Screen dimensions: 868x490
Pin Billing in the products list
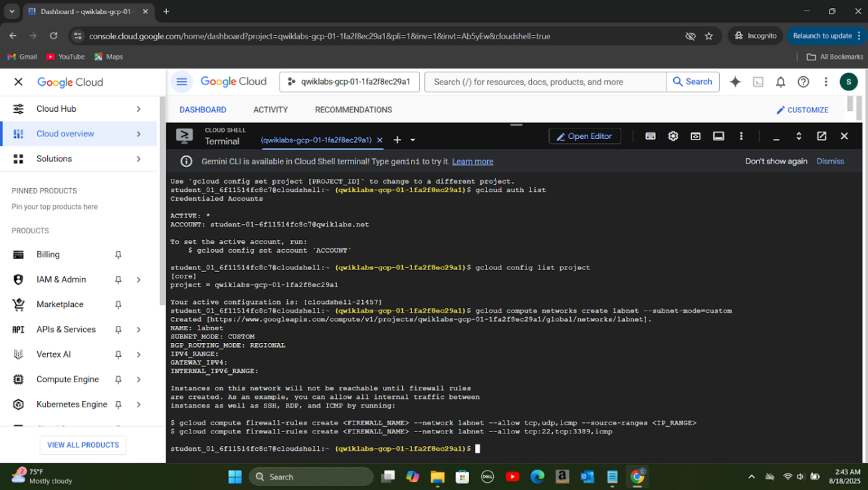[118, 255]
